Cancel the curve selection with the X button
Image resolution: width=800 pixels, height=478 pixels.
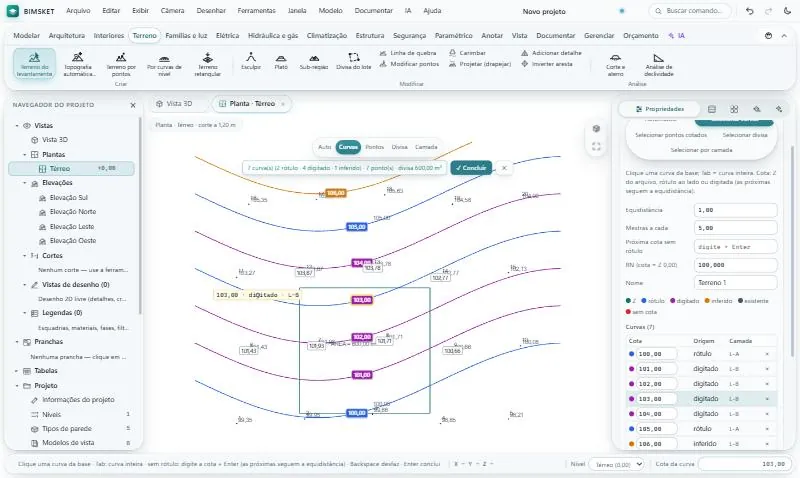pos(504,168)
